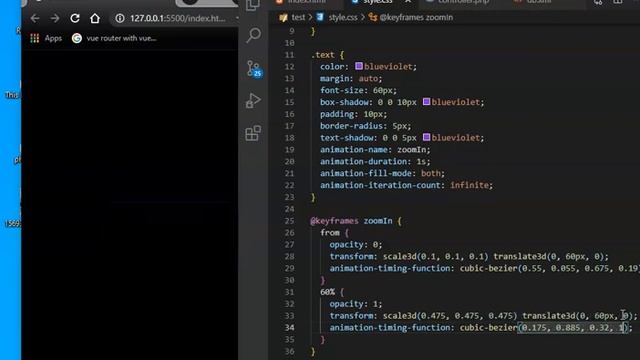Open the box-shadow blueviolet color swatch

(x=427, y=102)
